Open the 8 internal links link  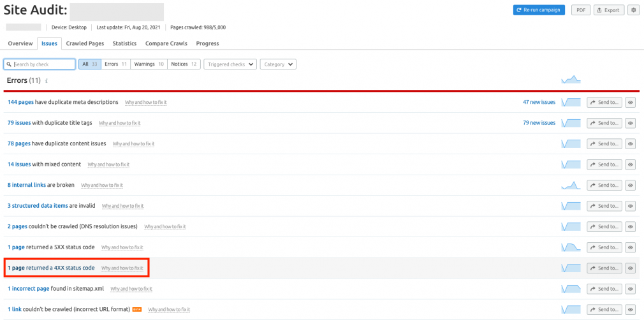pyautogui.click(x=27, y=185)
